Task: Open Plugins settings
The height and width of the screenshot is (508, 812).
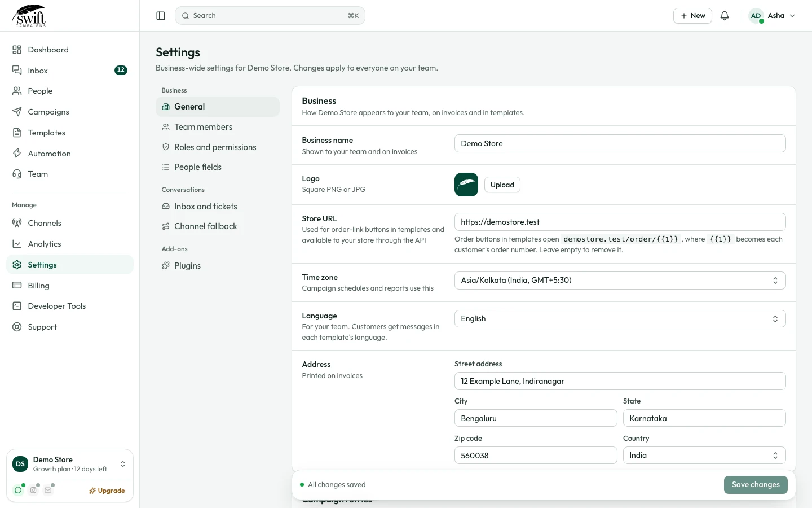Action: click(218, 266)
